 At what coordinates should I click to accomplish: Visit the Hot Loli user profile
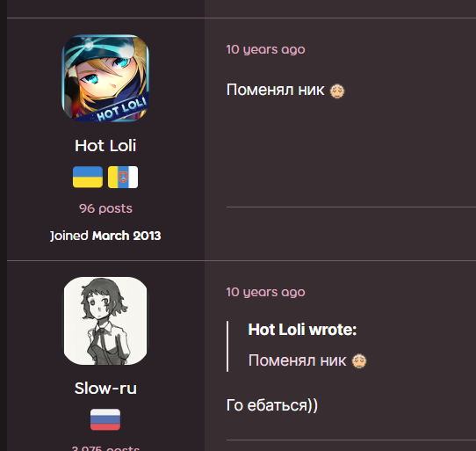[x=105, y=146]
